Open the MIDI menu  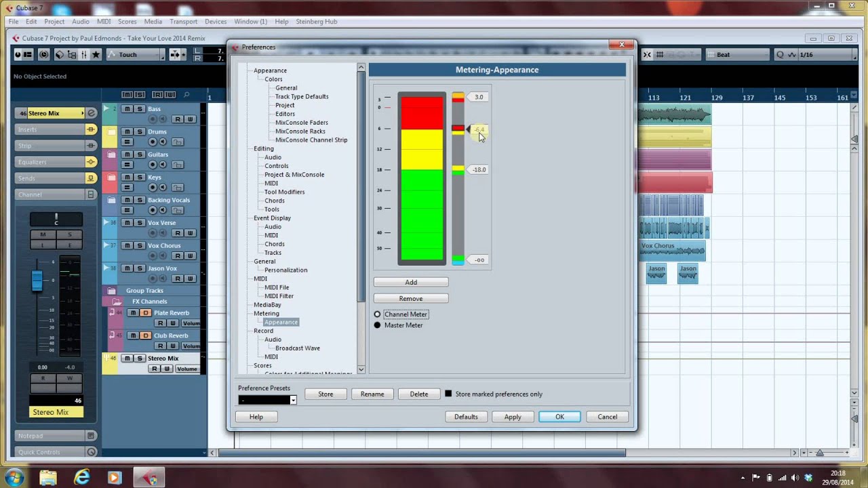coord(104,22)
